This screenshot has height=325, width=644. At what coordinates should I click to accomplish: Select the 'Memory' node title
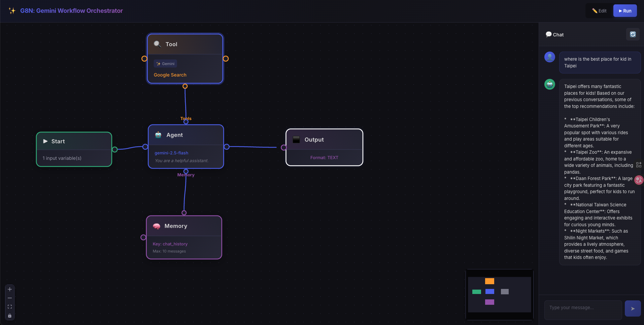[176, 226]
